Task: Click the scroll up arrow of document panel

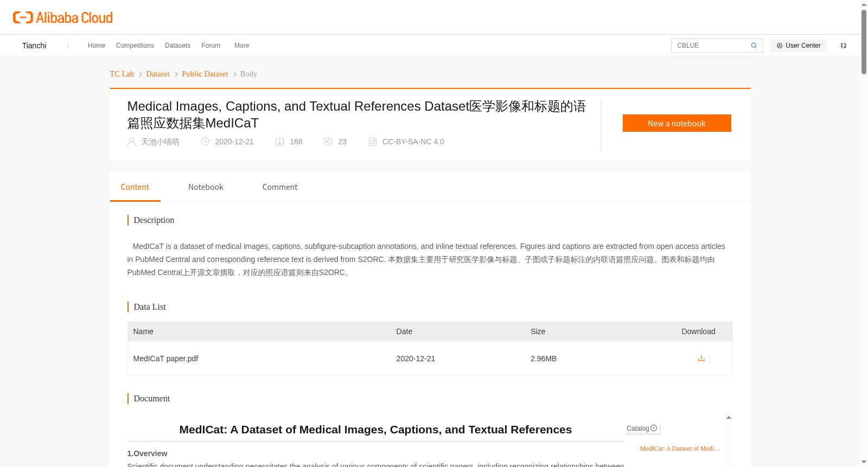Action: click(x=729, y=418)
